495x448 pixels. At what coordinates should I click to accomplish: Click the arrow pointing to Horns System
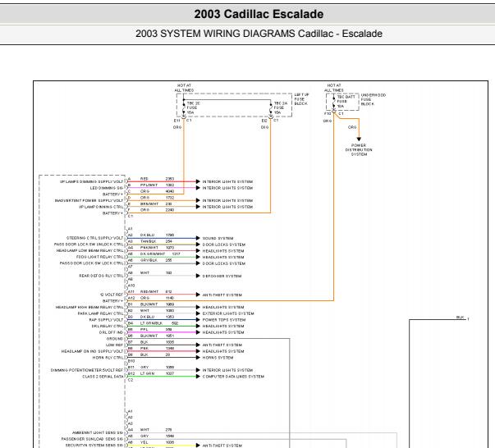(x=198, y=357)
